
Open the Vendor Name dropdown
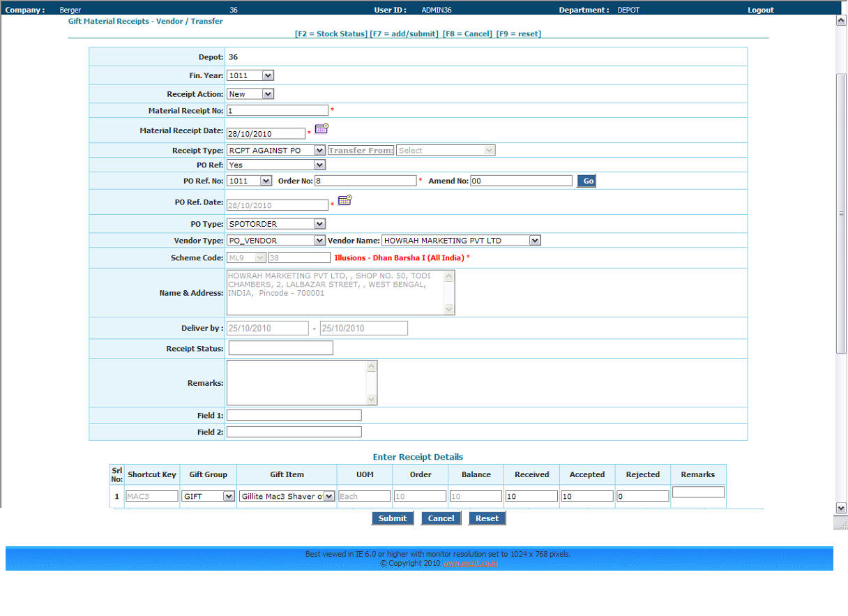(461, 241)
